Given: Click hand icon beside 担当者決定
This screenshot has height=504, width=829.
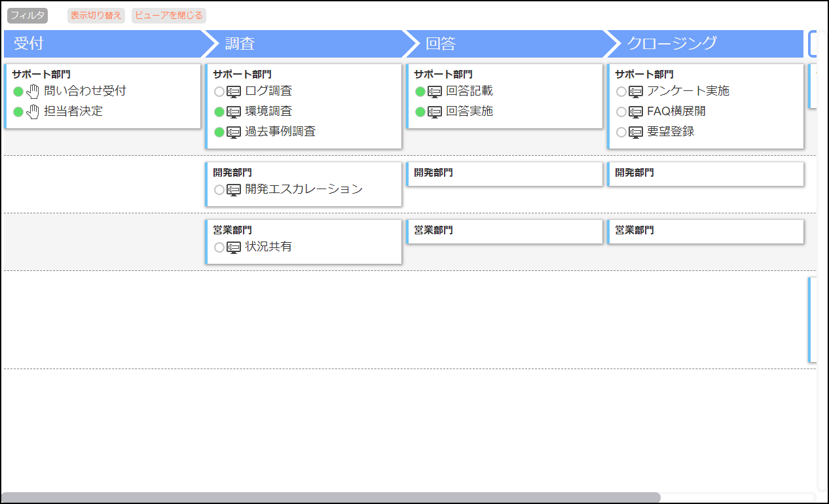Looking at the screenshot, I should click(33, 112).
